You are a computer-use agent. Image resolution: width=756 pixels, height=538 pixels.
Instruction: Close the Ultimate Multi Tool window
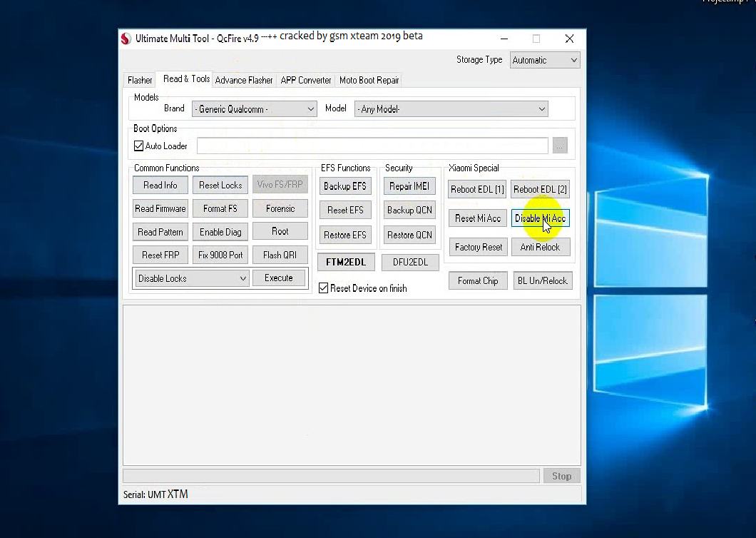[x=569, y=39]
